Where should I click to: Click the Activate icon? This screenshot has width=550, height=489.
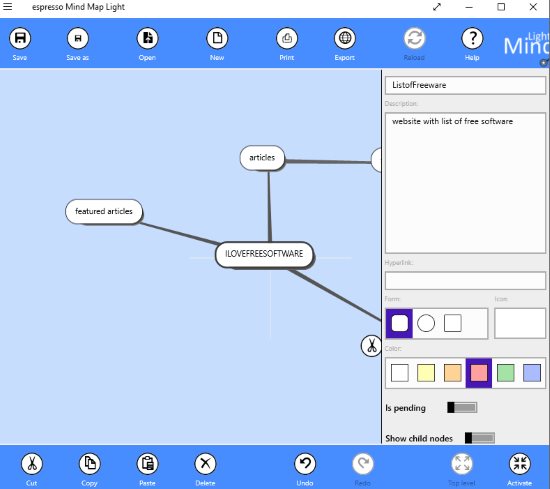520,464
